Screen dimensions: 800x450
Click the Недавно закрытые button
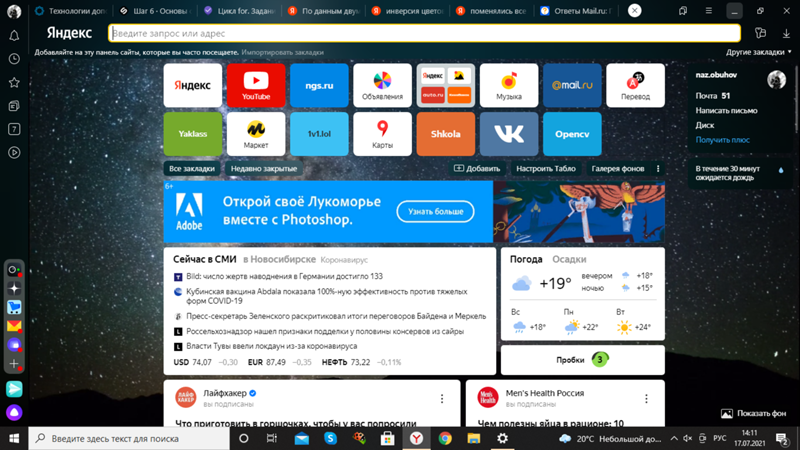(263, 168)
